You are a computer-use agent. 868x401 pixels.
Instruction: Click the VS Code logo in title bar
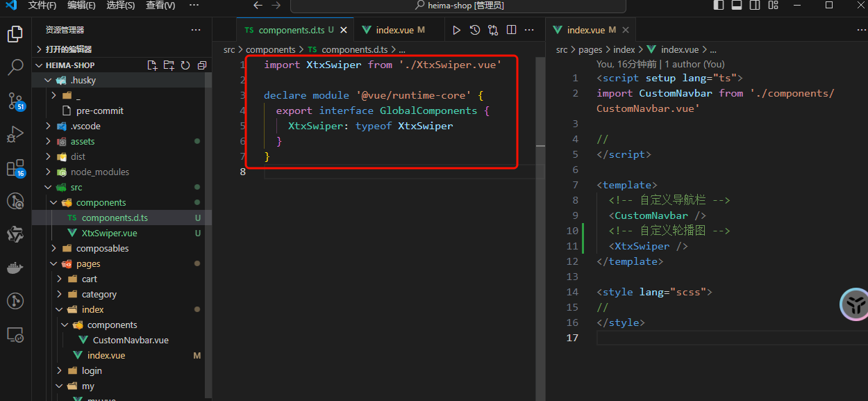11,5
